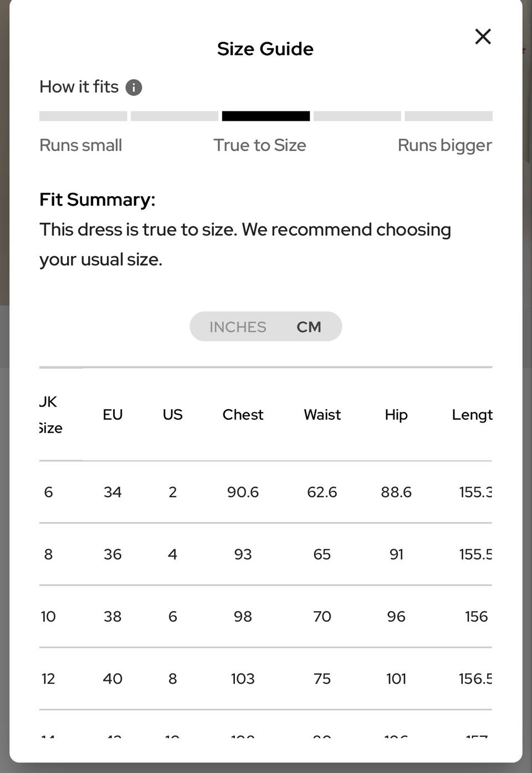
Task: Click the US column header
Action: tap(172, 414)
